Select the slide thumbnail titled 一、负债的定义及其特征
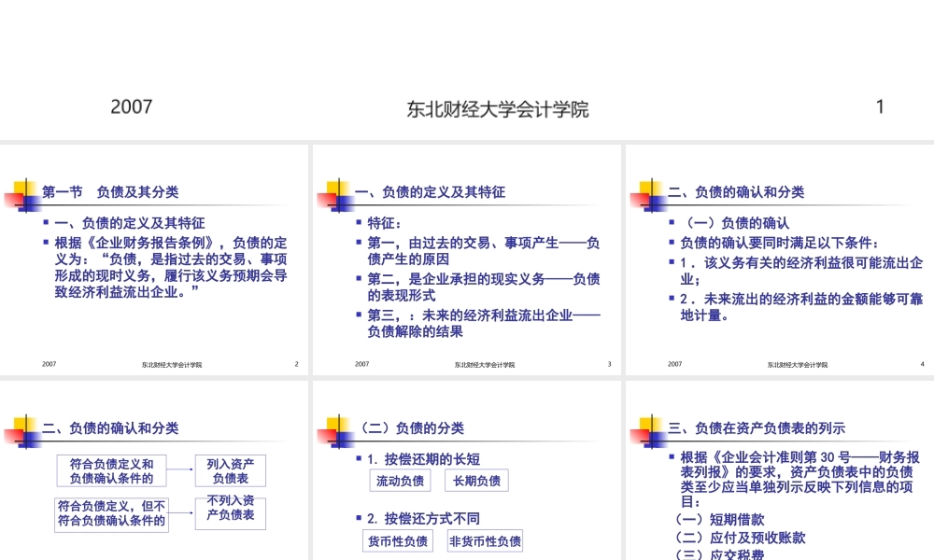Image resolution: width=934 pixels, height=560 pixels. tap(467, 257)
